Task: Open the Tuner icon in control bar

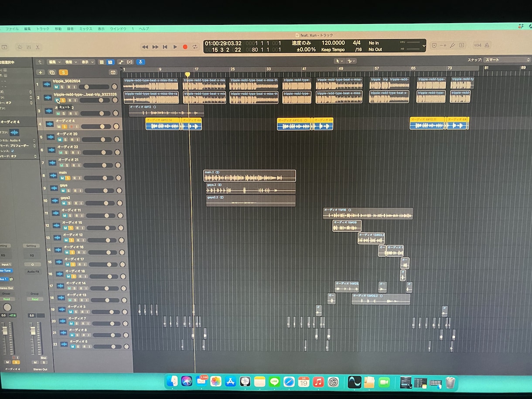Action: tap(452, 45)
